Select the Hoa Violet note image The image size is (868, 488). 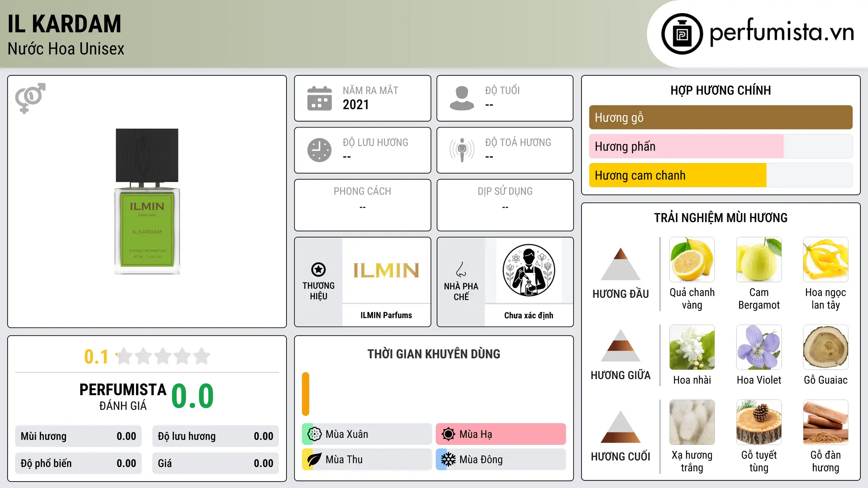click(759, 347)
